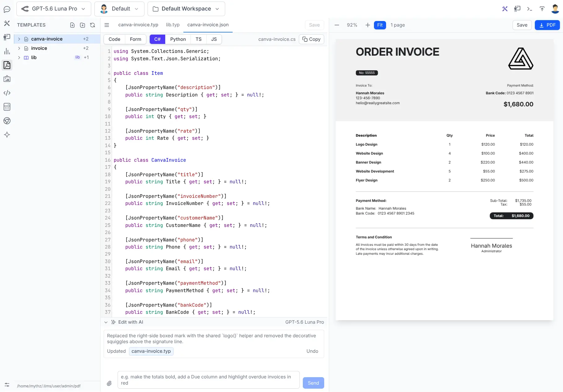Expand the lib tree item
Viewport: 563px width, 392px height.
(19, 58)
